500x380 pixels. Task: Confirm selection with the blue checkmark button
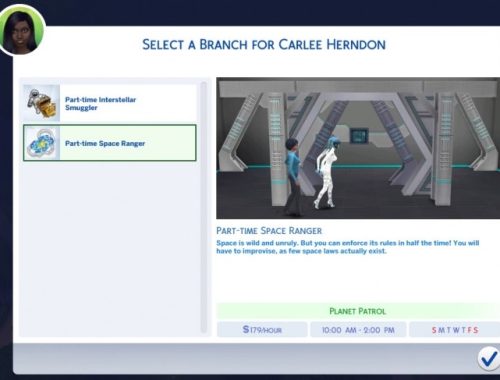point(489,358)
